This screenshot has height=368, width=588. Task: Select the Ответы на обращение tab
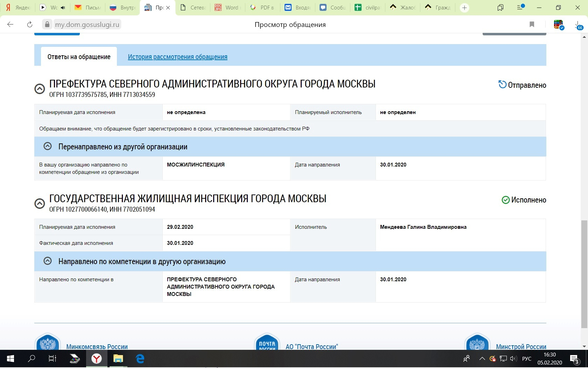[x=79, y=57]
